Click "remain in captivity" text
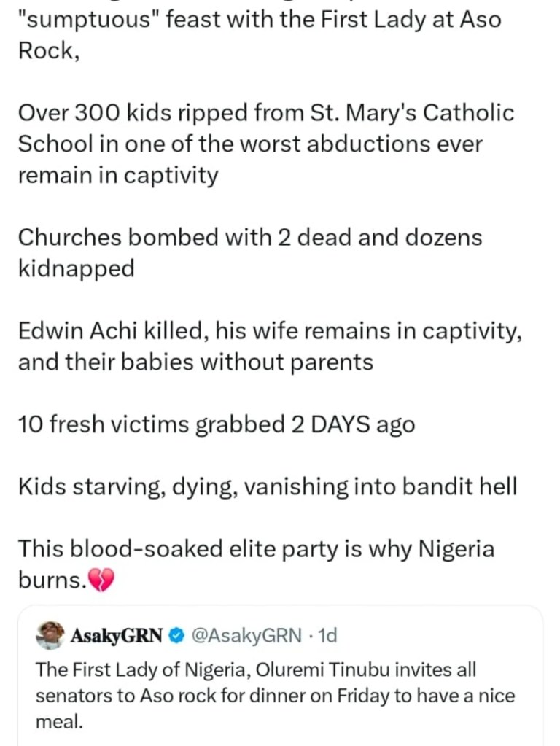Viewport: 560px width, 746px height. [x=117, y=176]
